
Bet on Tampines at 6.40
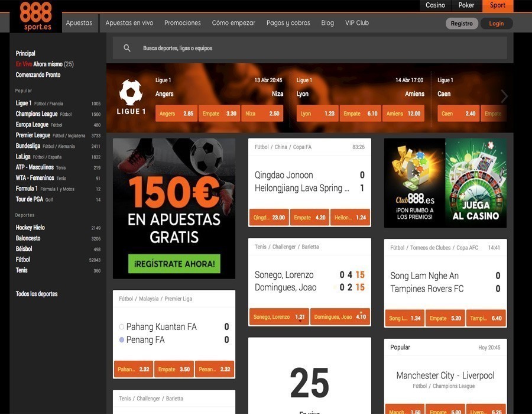(x=486, y=318)
